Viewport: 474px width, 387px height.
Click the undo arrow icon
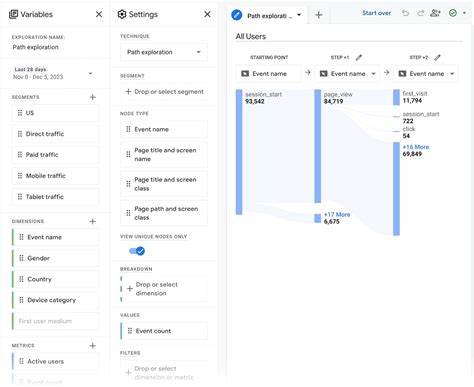coord(405,13)
